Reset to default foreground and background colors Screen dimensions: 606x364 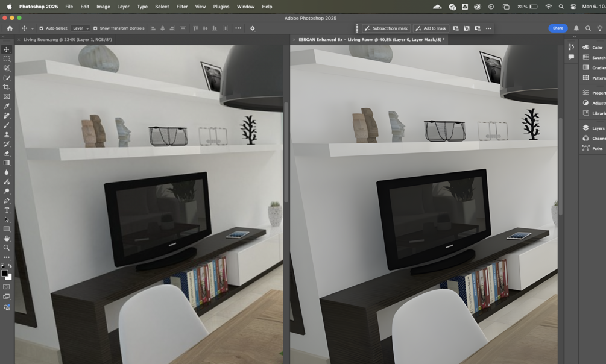[x=3, y=266]
